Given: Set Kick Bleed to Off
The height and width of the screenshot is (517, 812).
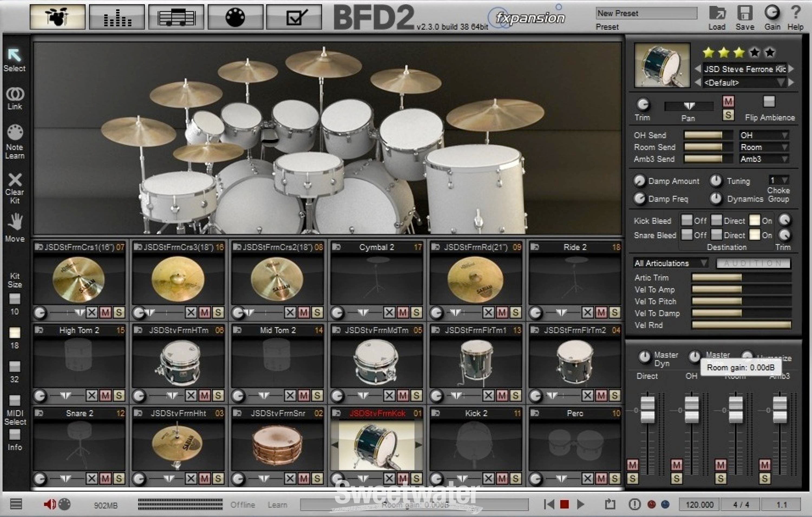Looking at the screenshot, I should point(687,220).
